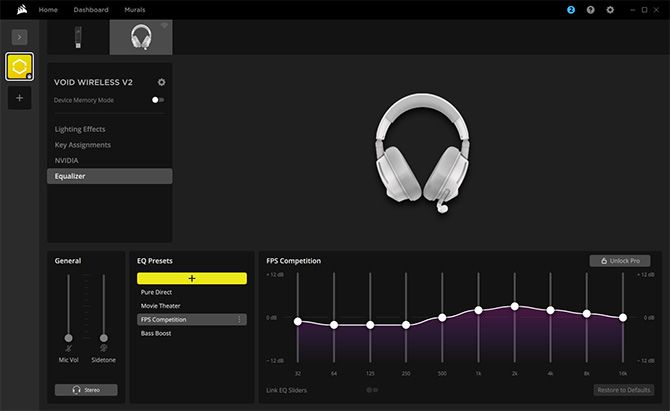
Task: Click the 4k EQ slider handle
Action: coord(551,310)
